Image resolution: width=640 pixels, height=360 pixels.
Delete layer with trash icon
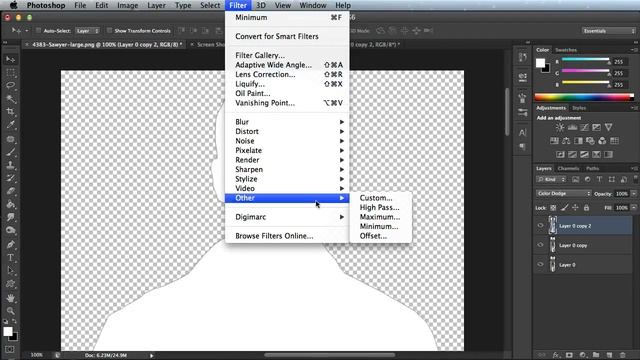click(623, 355)
